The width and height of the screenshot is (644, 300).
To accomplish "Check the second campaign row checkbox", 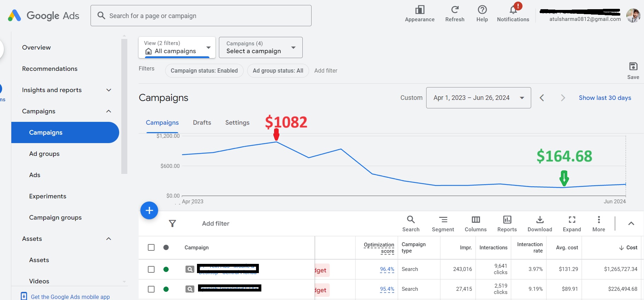I will (151, 289).
